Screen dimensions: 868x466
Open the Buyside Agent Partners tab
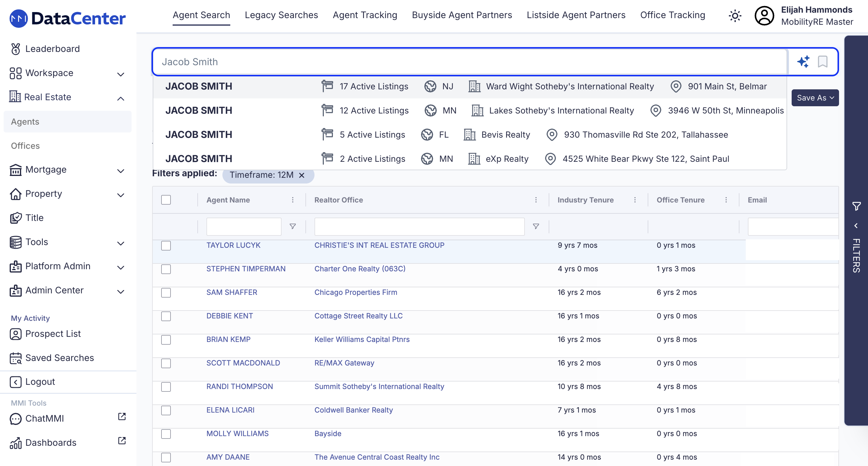coord(462,15)
